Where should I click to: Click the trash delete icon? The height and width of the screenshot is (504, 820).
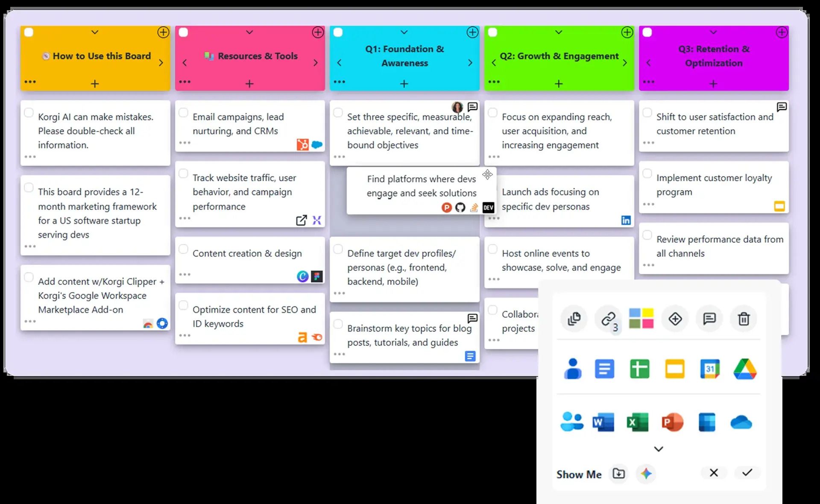tap(744, 319)
